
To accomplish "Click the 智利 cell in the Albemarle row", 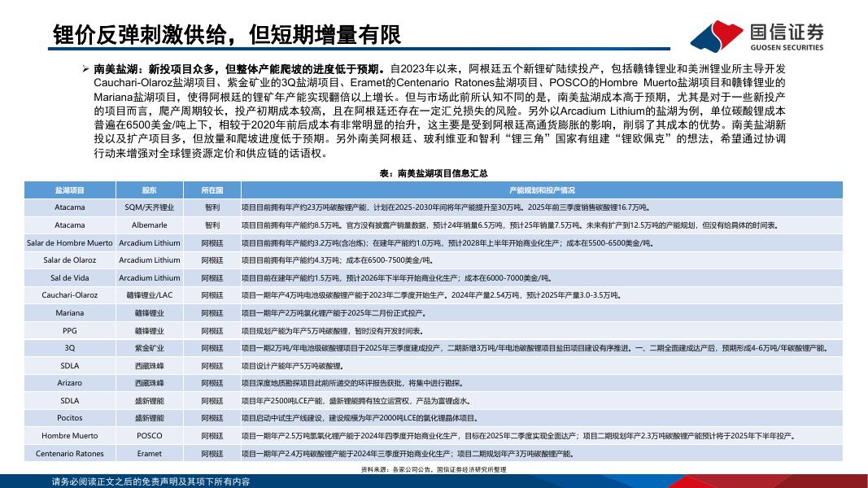I will pyautogui.click(x=212, y=225).
